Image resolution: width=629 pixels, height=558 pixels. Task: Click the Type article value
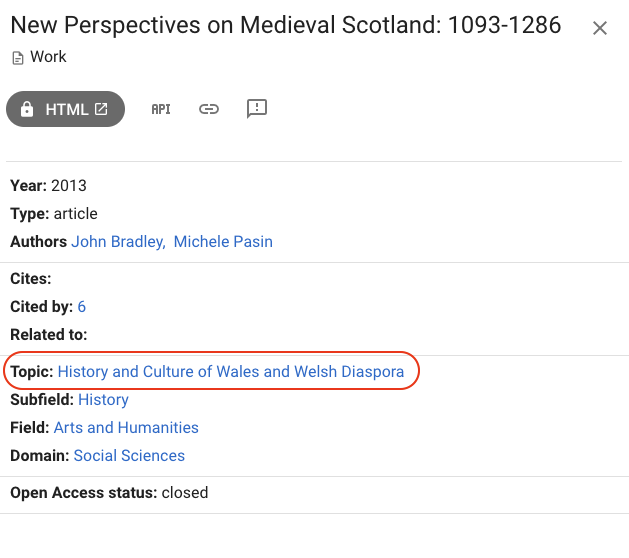point(75,214)
